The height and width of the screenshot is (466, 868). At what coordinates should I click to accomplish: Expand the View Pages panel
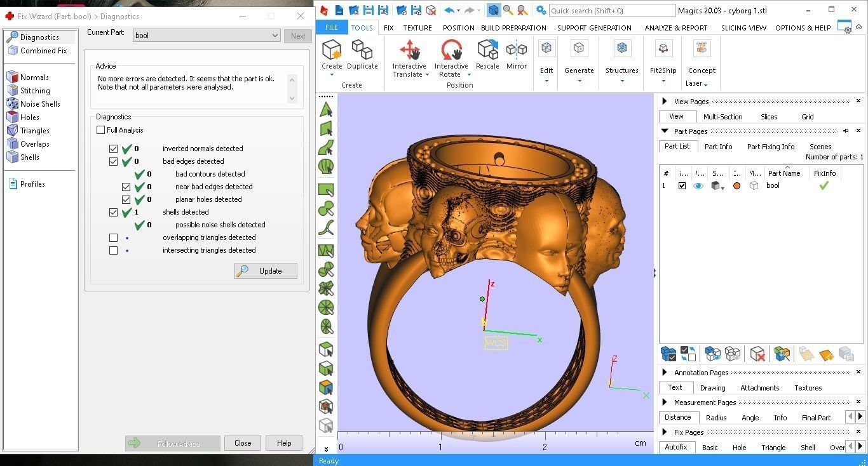[x=665, y=102]
